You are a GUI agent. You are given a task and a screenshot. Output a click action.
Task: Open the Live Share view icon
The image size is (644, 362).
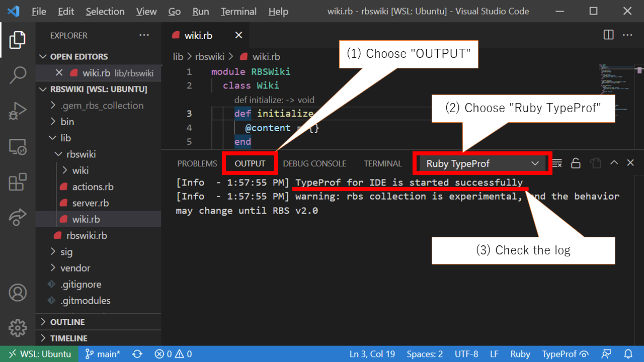(x=17, y=217)
